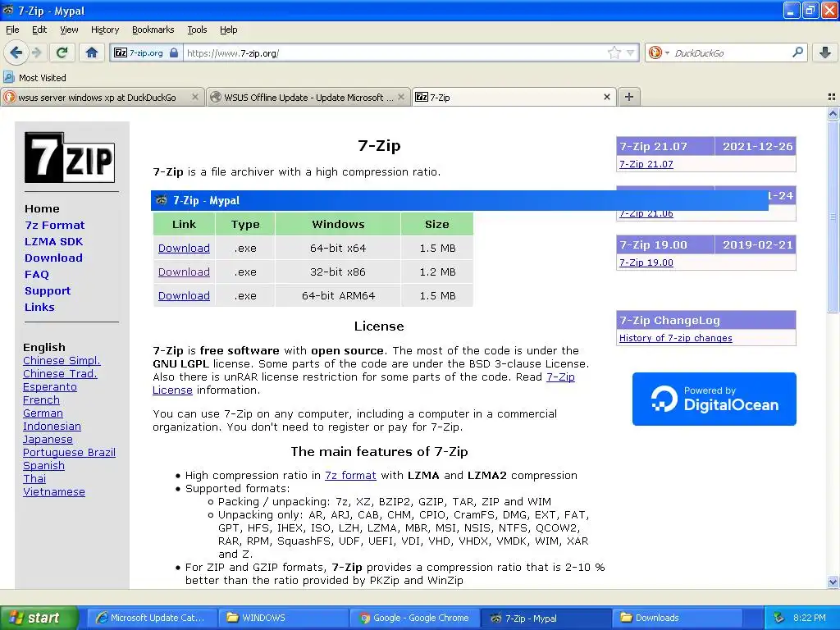Open the View menu
Viewport: 840px width, 630px height.
[x=69, y=30]
